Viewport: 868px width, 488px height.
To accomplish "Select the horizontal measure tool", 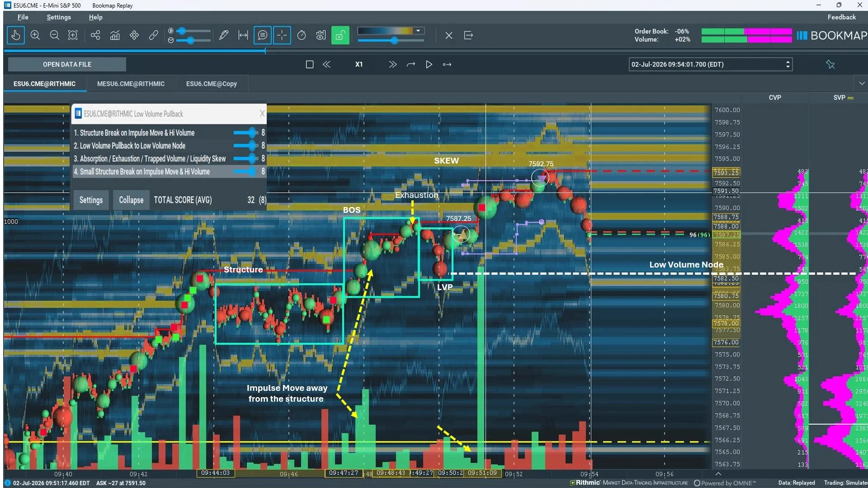I will pos(243,35).
